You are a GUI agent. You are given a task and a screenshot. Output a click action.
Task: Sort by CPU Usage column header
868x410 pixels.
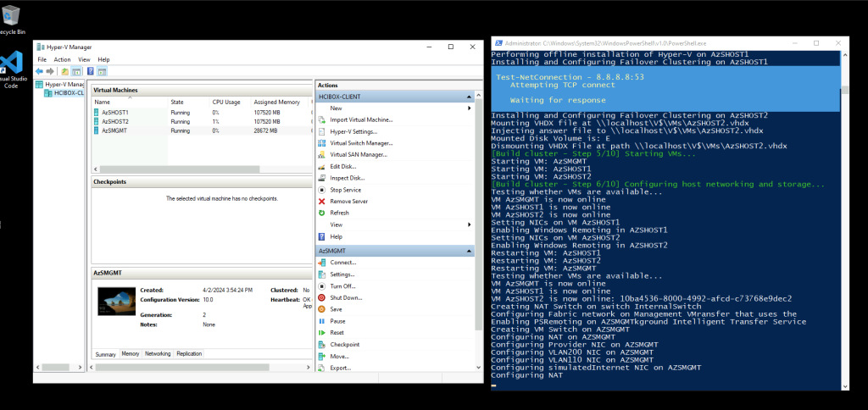pyautogui.click(x=230, y=102)
